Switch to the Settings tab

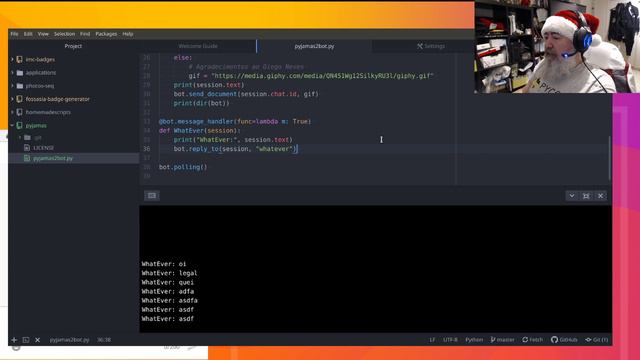(x=431, y=46)
